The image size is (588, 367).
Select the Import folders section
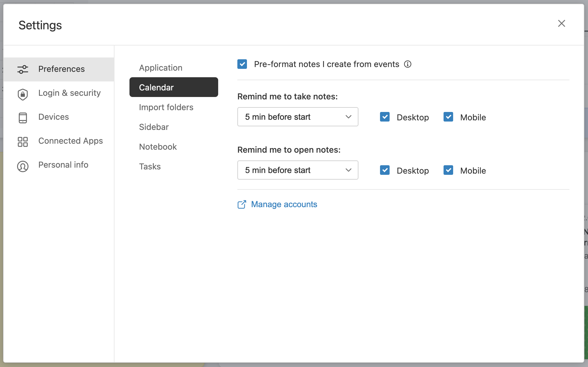click(166, 107)
